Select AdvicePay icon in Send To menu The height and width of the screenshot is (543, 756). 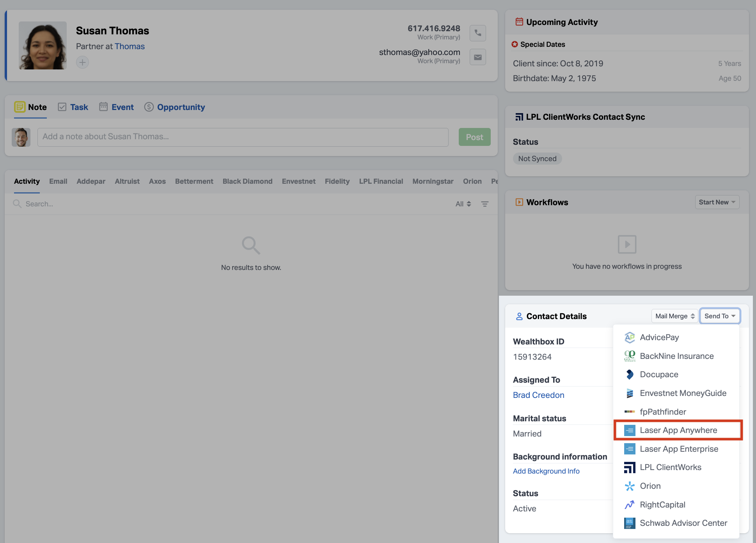[x=630, y=337]
